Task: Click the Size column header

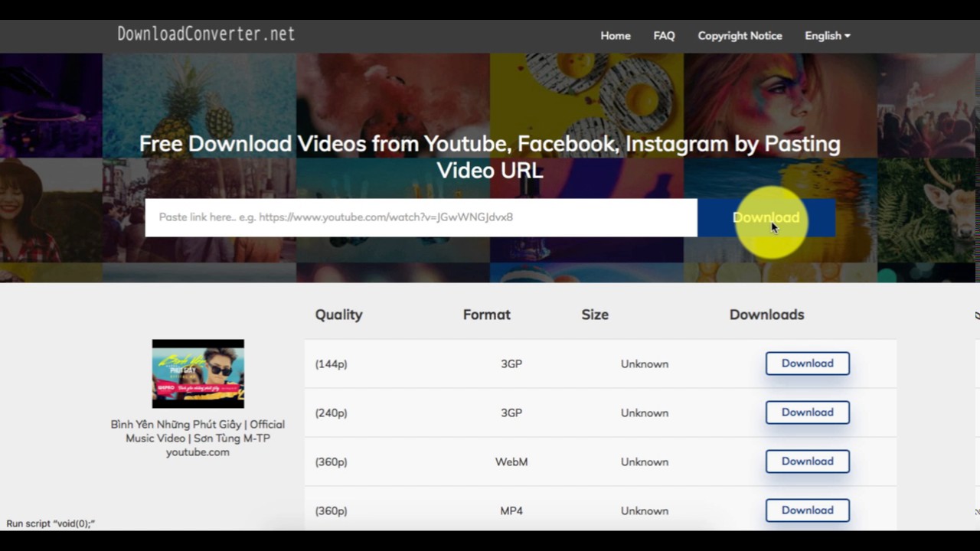Action: [x=595, y=315]
